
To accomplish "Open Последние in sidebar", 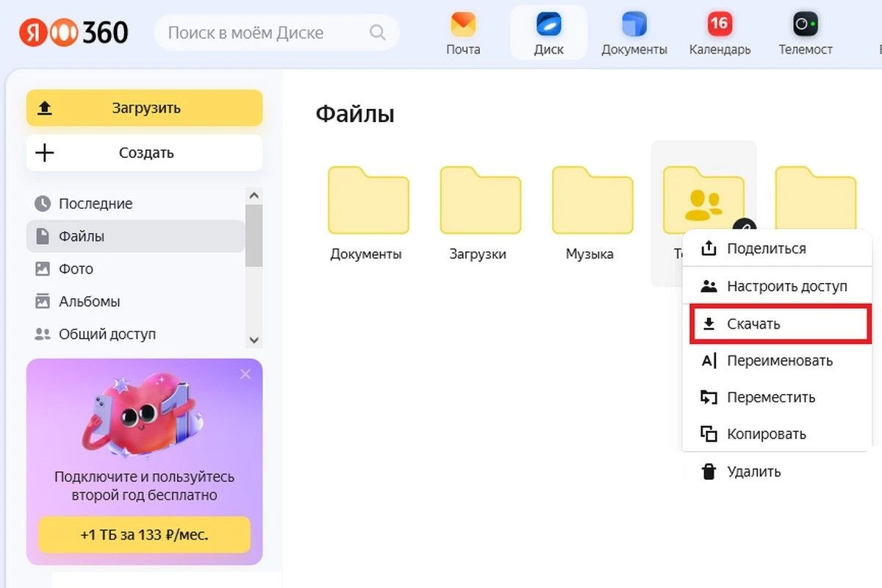I will point(135,204).
